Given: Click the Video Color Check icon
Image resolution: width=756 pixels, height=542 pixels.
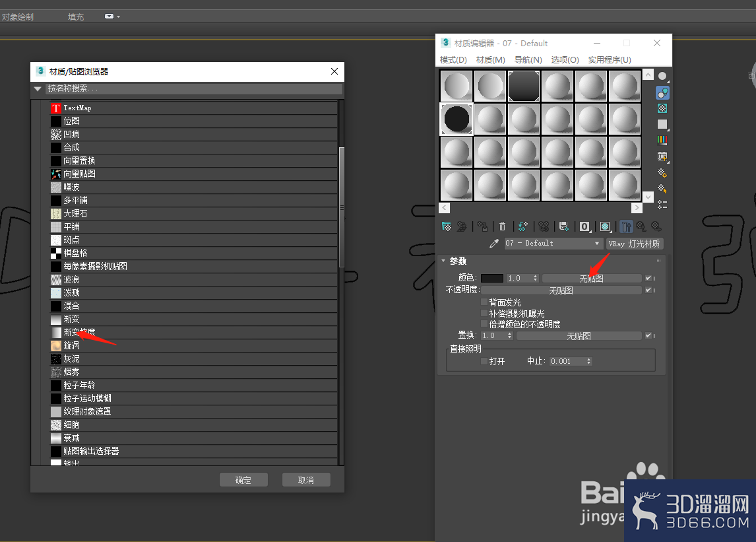Looking at the screenshot, I should coord(663,141).
